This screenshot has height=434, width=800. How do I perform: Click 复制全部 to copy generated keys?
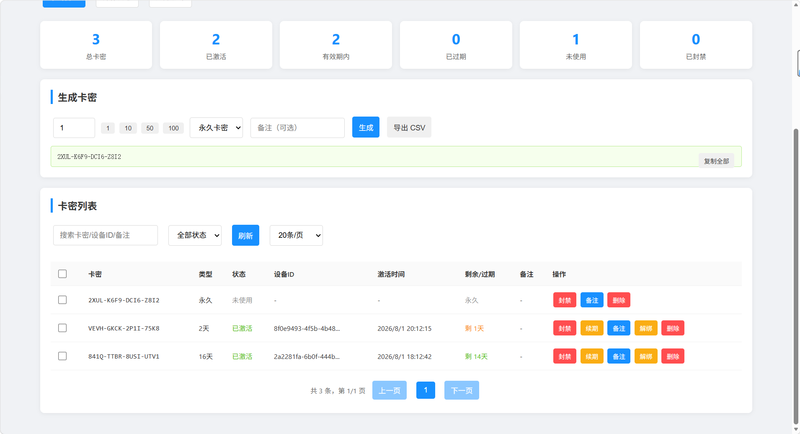(x=716, y=161)
